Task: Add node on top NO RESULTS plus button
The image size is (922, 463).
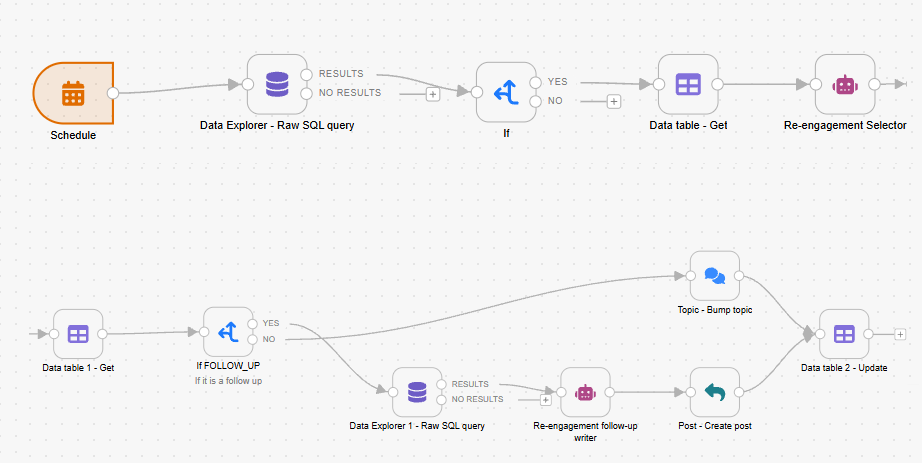Action: [433, 94]
